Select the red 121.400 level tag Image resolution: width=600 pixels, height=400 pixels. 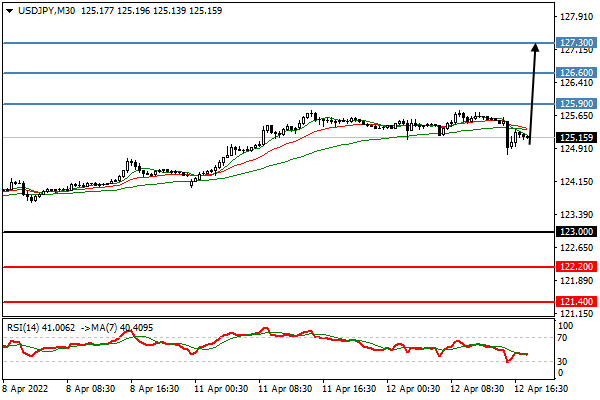(576, 302)
